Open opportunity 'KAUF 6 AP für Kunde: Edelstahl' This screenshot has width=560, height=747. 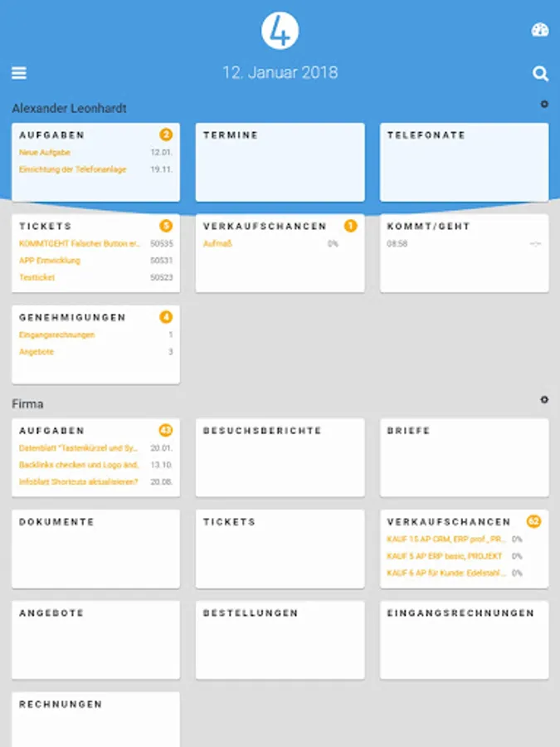click(x=446, y=573)
